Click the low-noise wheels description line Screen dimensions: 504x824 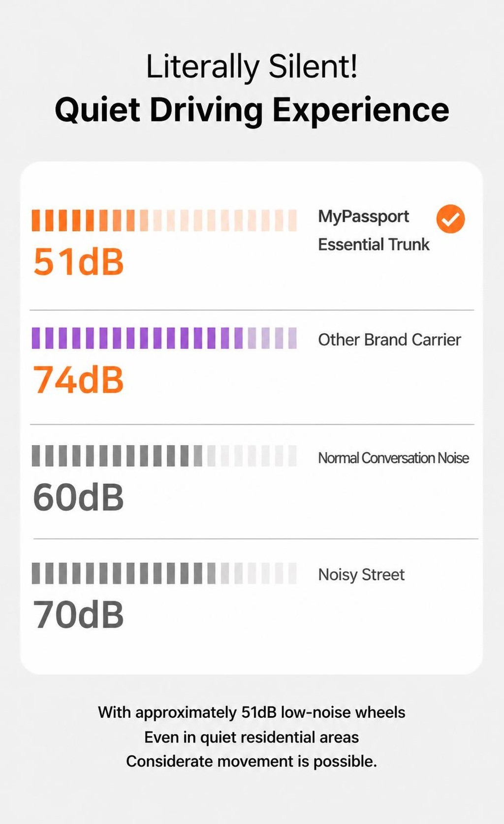(252, 713)
